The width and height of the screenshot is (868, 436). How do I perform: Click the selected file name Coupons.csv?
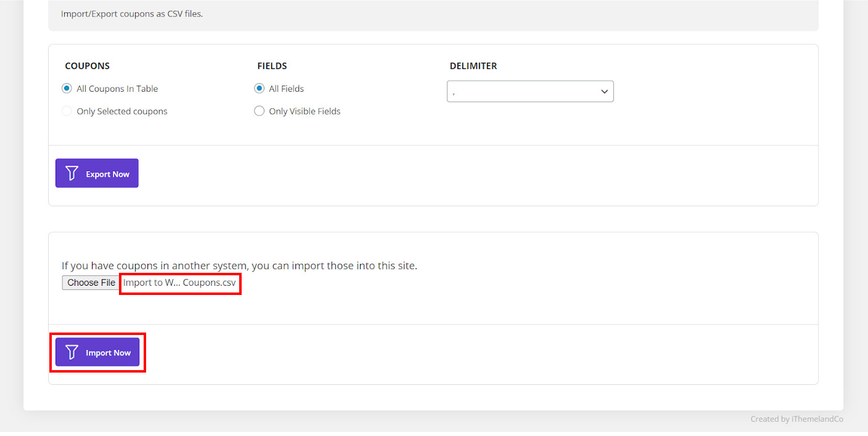tap(180, 283)
